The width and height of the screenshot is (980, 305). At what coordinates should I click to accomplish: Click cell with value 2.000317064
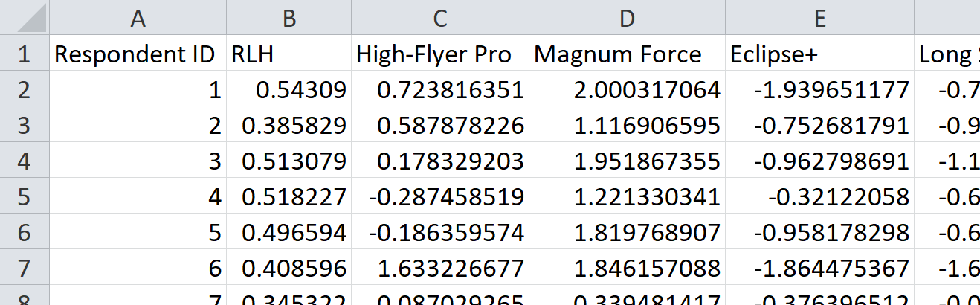coord(627,90)
